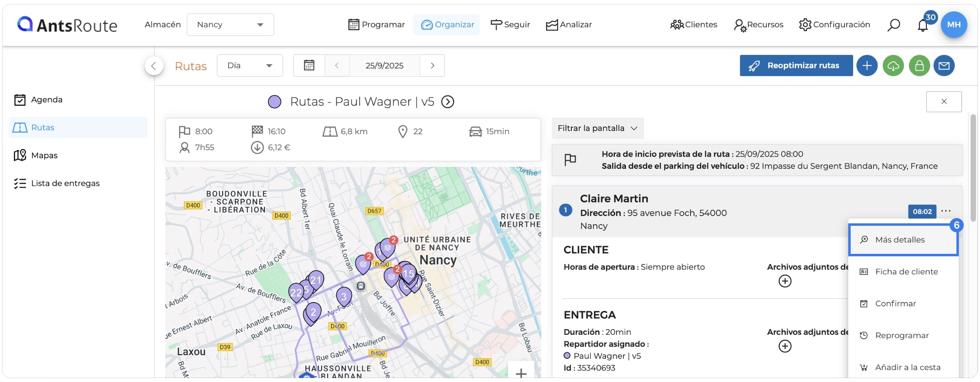Choose Ficha de cliente menu entry
The width and height of the screenshot is (980, 382).
click(x=904, y=272)
